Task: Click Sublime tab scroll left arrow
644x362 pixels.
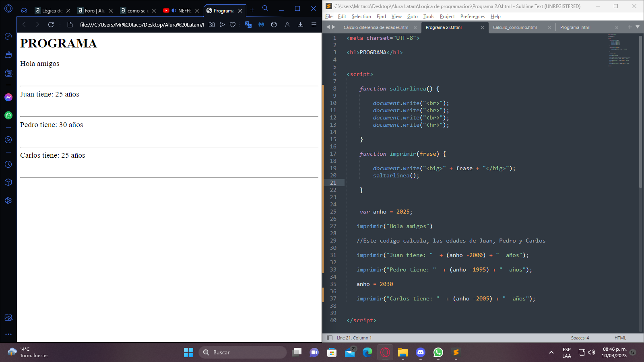Action: 328,27
